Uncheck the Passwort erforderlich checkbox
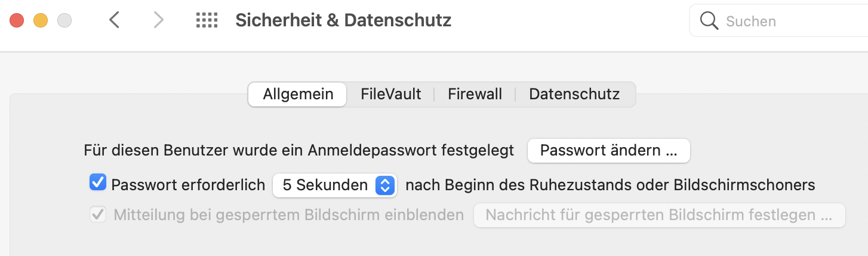The width and height of the screenshot is (868, 256). click(x=97, y=182)
